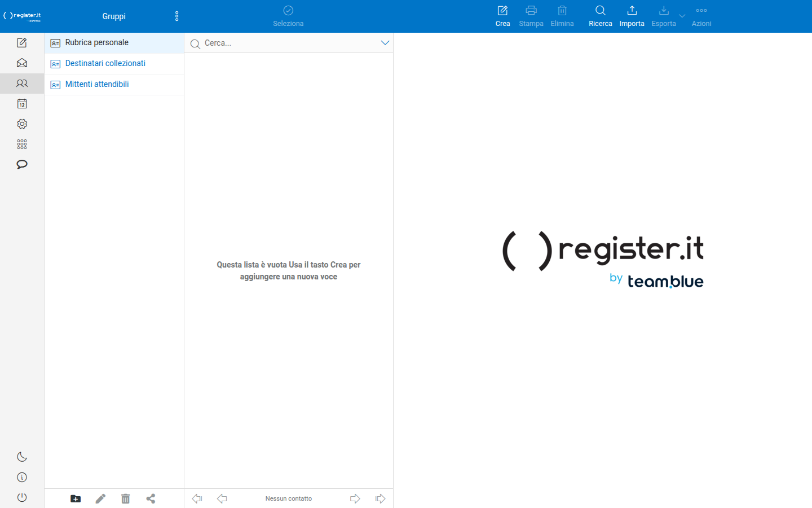Screen dimensions: 812x508
Task: Click the power logout icon
Action: click(22, 498)
